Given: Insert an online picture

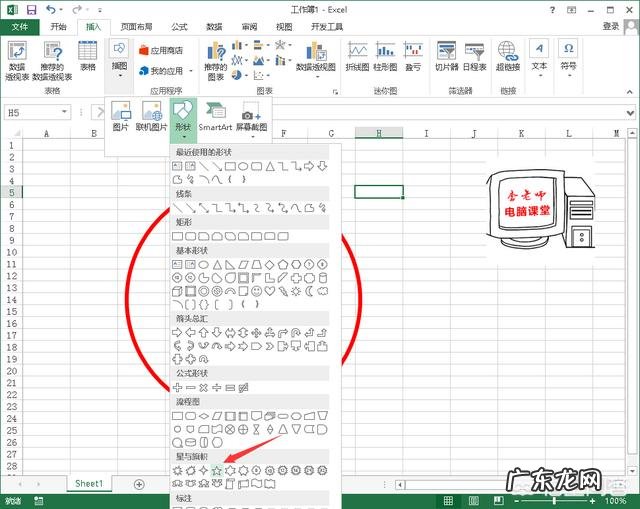Looking at the screenshot, I should point(151,117).
